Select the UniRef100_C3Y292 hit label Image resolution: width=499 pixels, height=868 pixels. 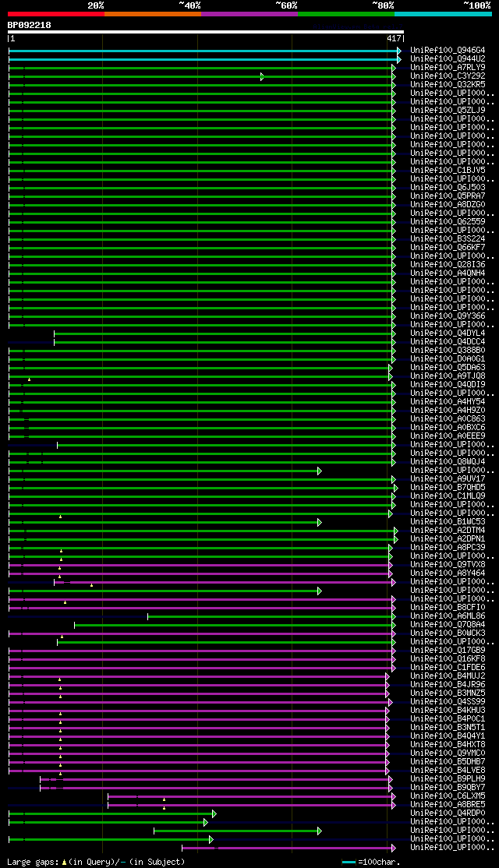tap(448, 76)
